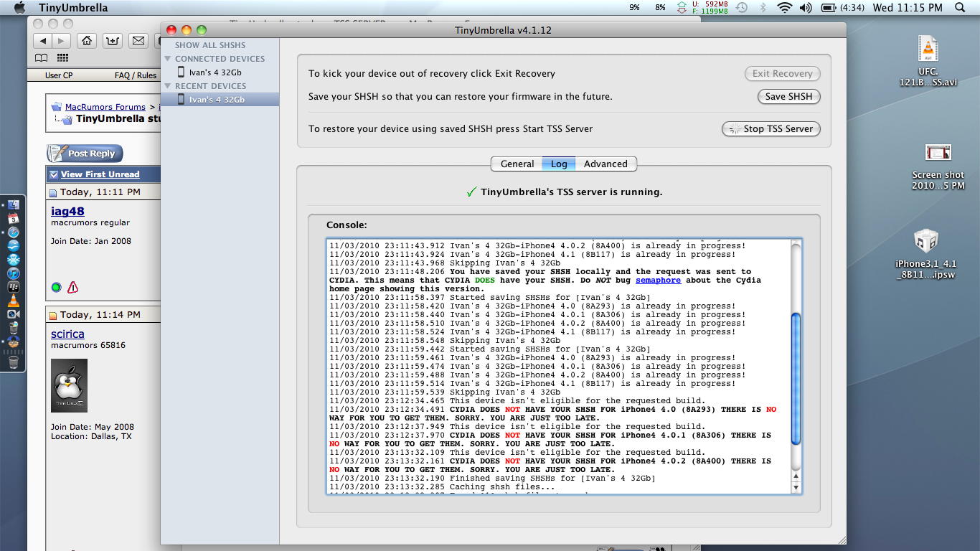Open BlackBerry Desktop Manager in the Dock
This screenshot has height=551, width=980.
pyautogui.click(x=14, y=287)
